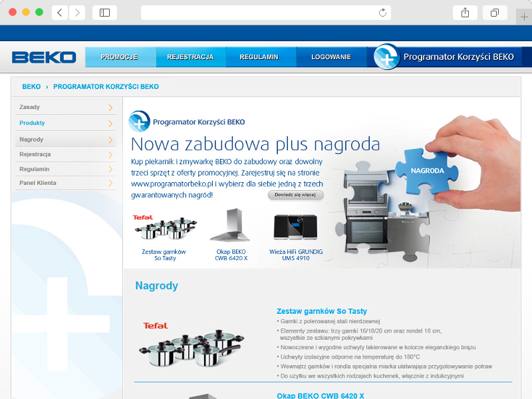Click the Okap BEKO CWB 6420 X product title
Viewport: 532px width, 399px height.
321,396
